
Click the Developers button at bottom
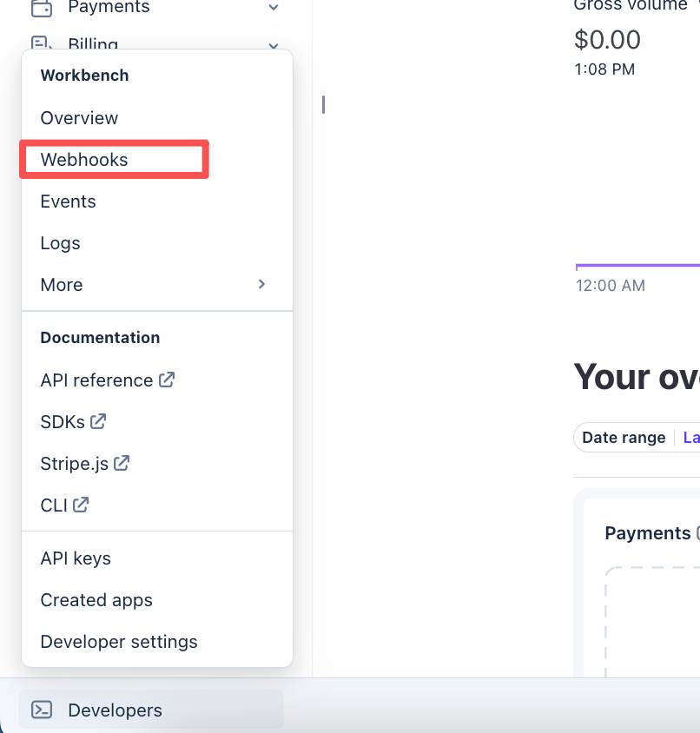coord(115,710)
